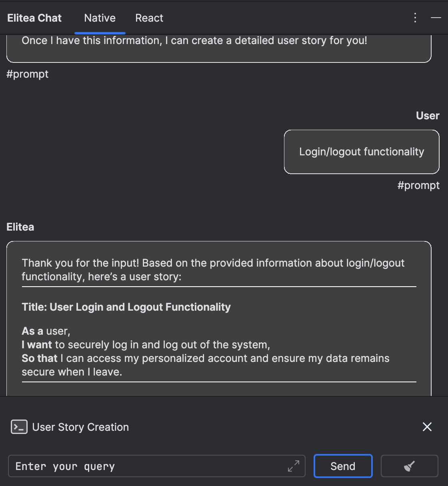Select the User Login and Logout Functionality title
Screen dimensions: 448x486
click(x=126, y=307)
